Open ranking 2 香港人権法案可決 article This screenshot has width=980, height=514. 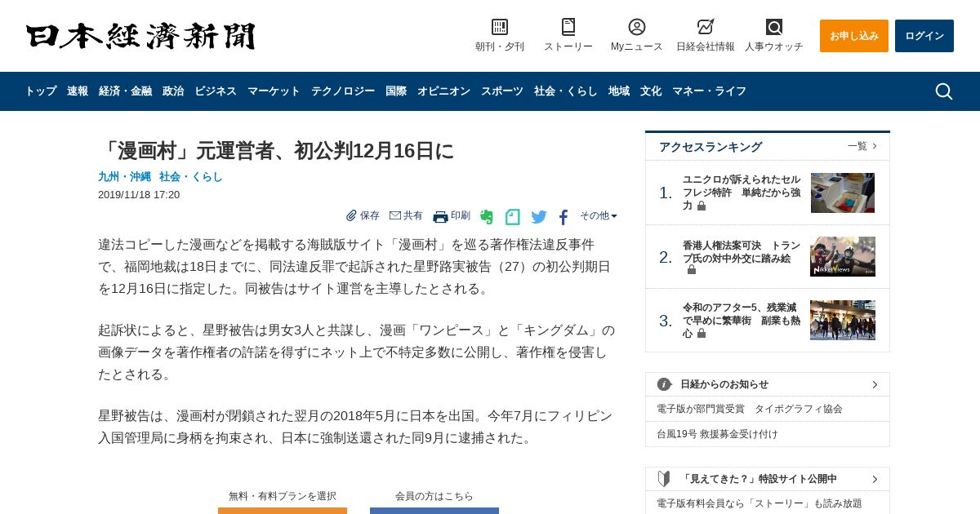[x=742, y=257]
